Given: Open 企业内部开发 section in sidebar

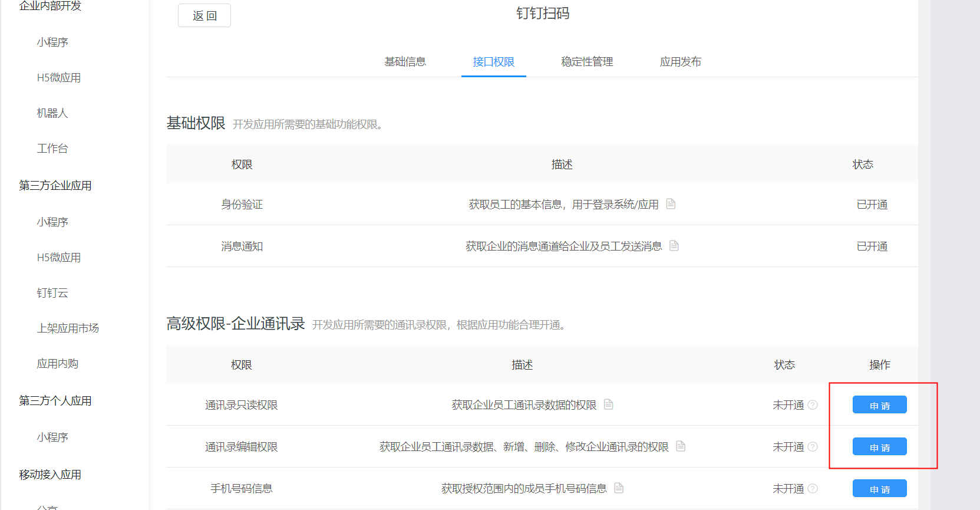Looking at the screenshot, I should tap(50, 6).
